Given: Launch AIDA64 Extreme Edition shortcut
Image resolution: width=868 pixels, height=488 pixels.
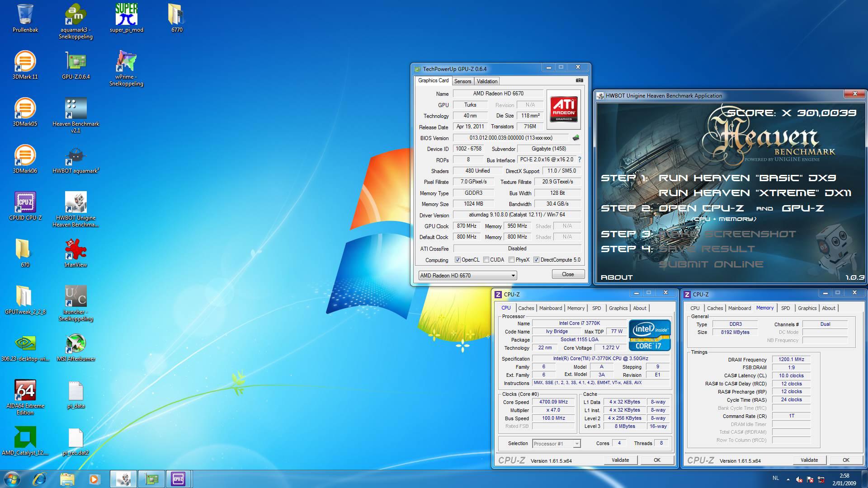Looking at the screenshot, I should point(25,397).
